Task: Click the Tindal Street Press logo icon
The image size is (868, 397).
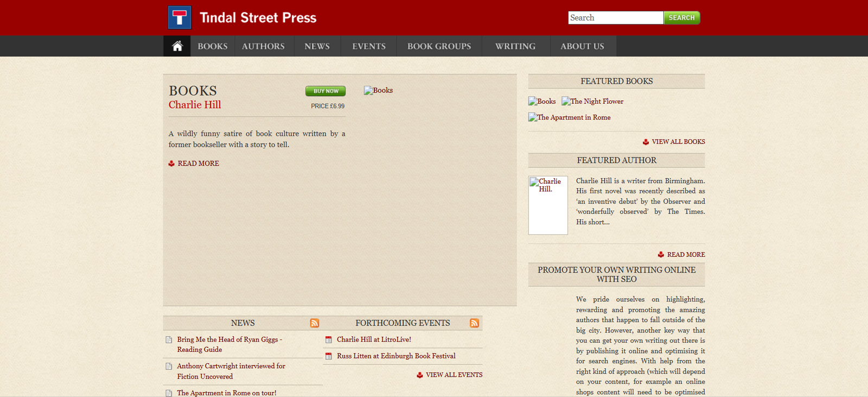Action: (x=180, y=17)
